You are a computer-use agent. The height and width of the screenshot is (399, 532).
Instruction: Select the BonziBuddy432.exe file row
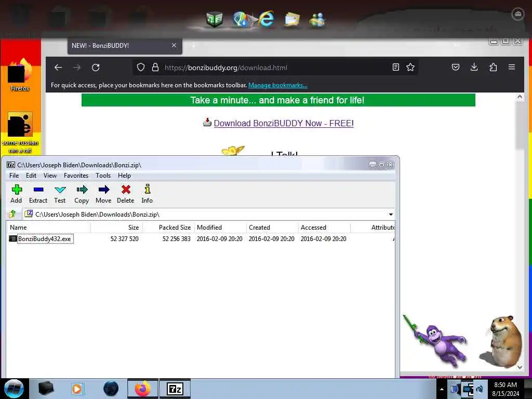200,239
